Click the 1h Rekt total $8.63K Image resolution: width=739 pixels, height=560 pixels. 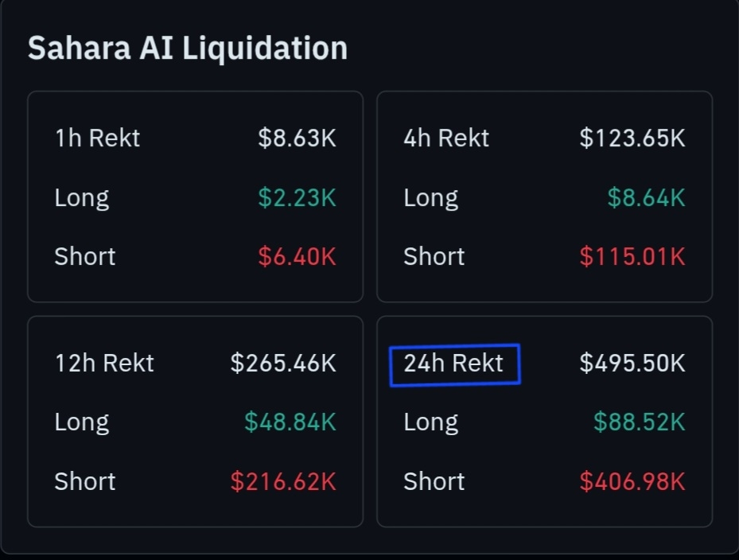click(297, 138)
